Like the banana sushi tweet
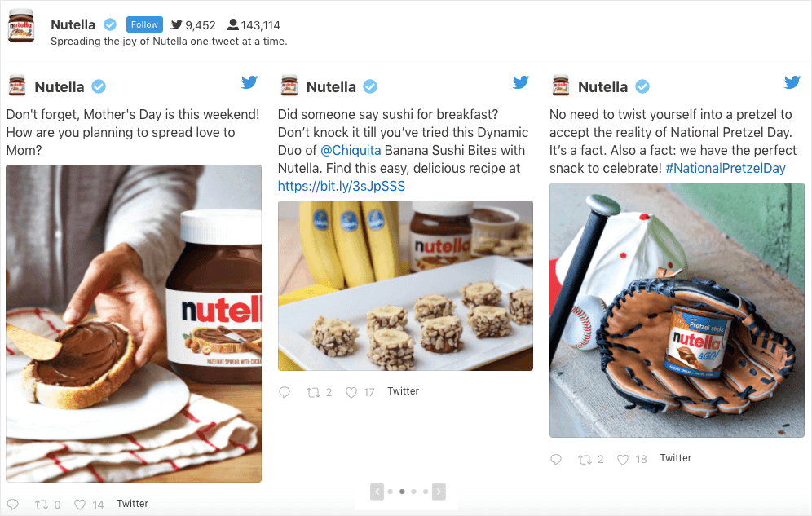This screenshot has height=516, width=812. (x=351, y=392)
